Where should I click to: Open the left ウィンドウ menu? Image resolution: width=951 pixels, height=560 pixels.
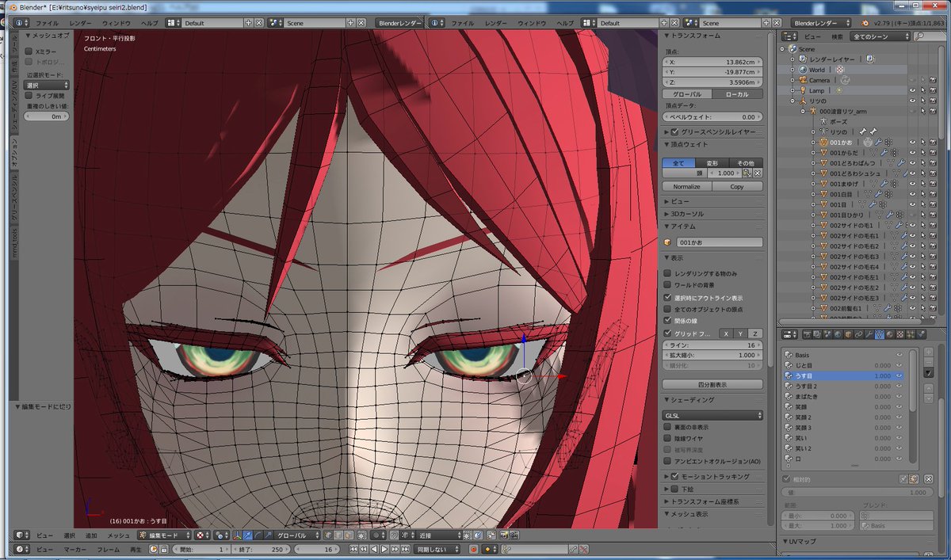click(116, 23)
